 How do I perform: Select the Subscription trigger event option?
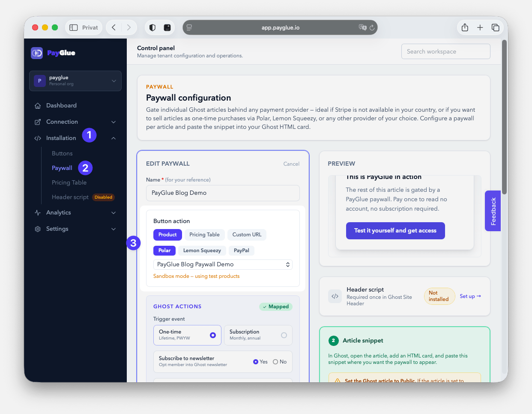258,335
